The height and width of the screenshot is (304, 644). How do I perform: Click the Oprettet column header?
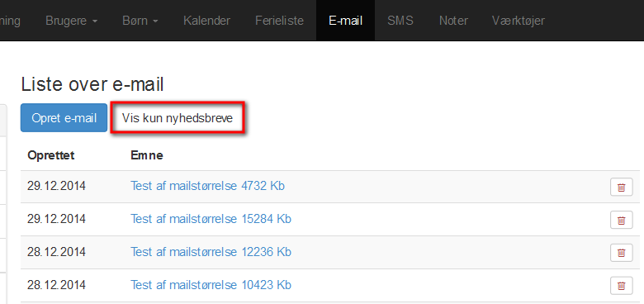(51, 155)
